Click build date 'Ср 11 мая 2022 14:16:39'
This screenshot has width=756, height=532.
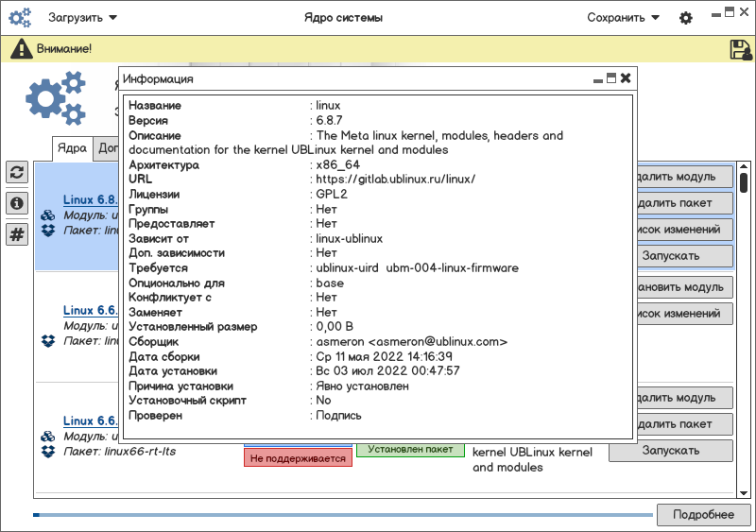tap(385, 356)
